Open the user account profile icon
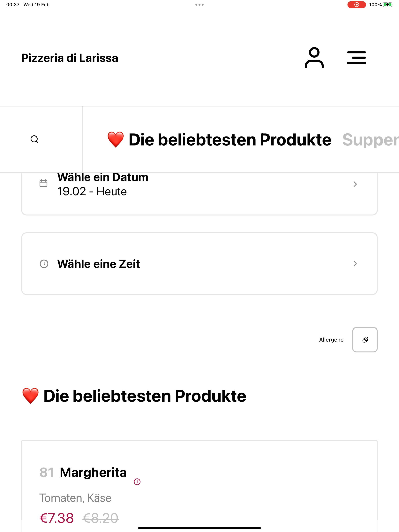Image resolution: width=399 pixels, height=532 pixels. tap(314, 58)
